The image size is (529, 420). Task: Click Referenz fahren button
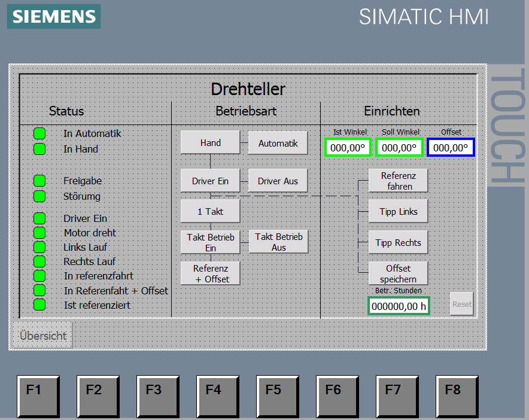pos(398,181)
